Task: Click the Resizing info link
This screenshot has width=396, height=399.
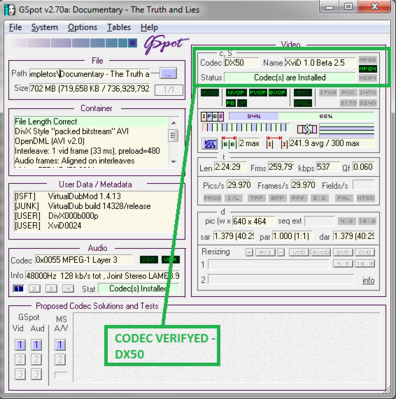Action: click(368, 280)
